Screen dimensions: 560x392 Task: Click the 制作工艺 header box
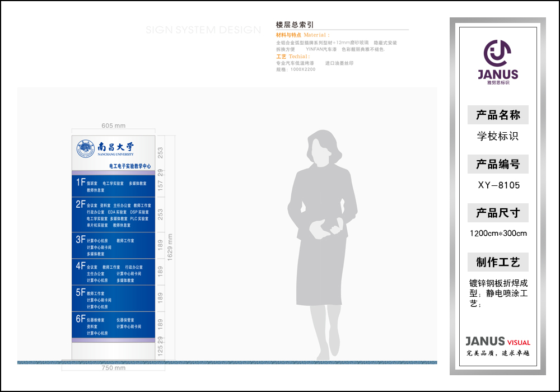click(498, 262)
